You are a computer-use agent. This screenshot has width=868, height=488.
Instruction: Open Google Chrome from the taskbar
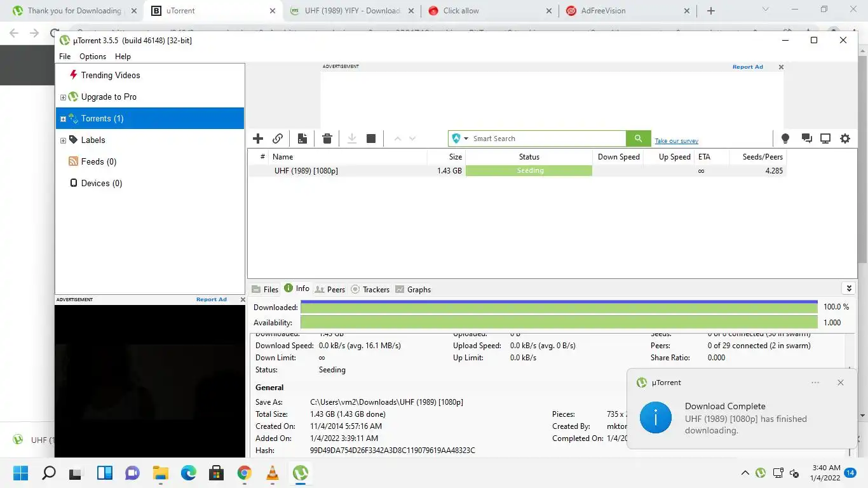244,473
